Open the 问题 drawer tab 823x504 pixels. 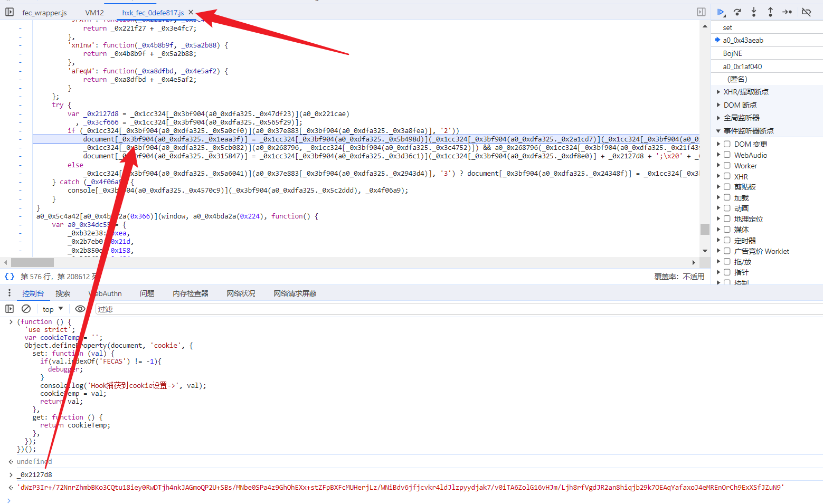[x=147, y=293]
